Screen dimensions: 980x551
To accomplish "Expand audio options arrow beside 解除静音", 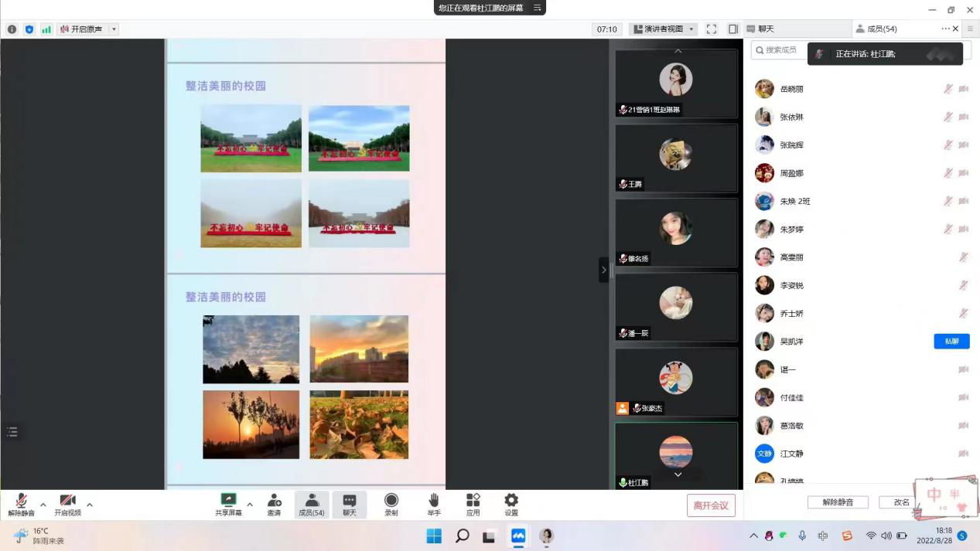I will 43,505.
